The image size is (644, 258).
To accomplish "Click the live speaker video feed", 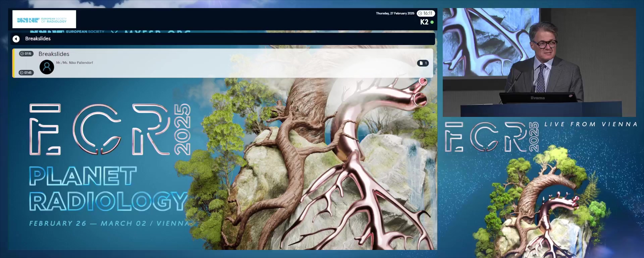I will coord(539,62).
